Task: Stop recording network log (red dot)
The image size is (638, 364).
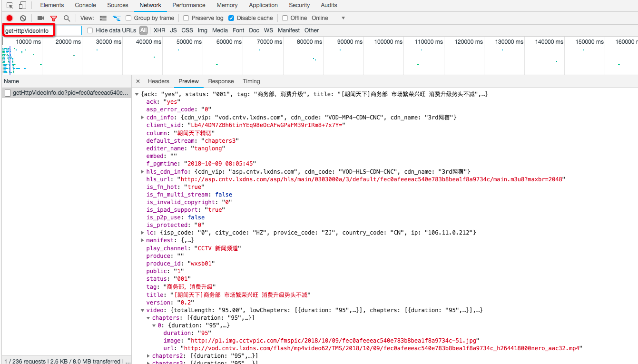Action: pos(10,18)
